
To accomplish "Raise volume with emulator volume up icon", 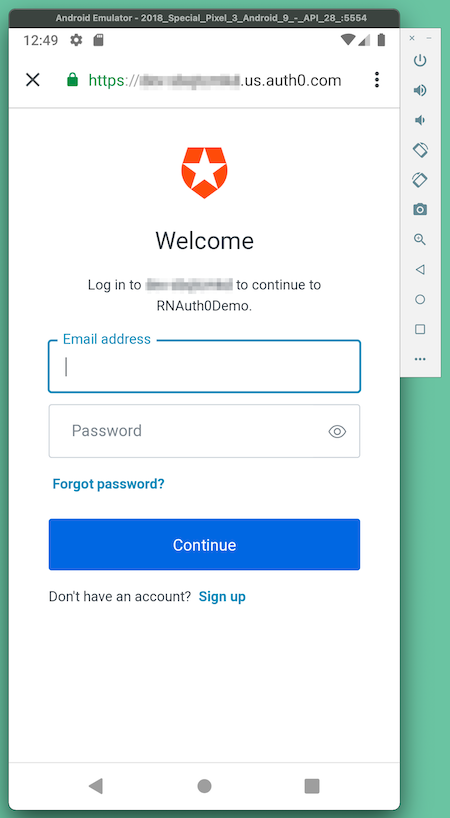I will tap(420, 91).
